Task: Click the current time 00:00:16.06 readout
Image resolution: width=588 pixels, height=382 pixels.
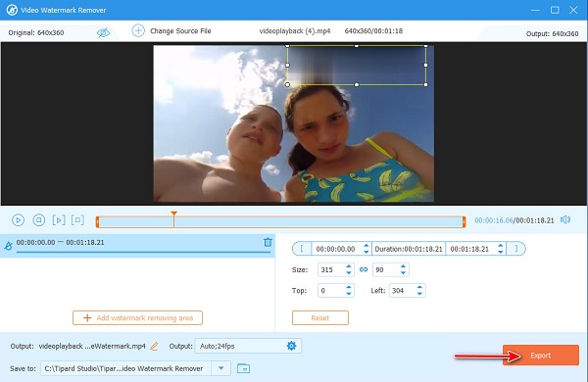Action: (x=494, y=220)
